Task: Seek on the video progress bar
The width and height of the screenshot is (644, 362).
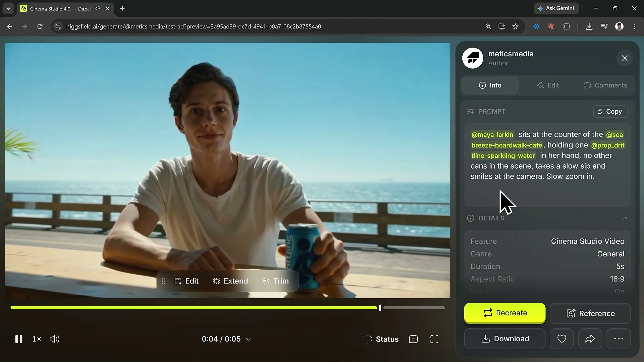Action: point(227,308)
